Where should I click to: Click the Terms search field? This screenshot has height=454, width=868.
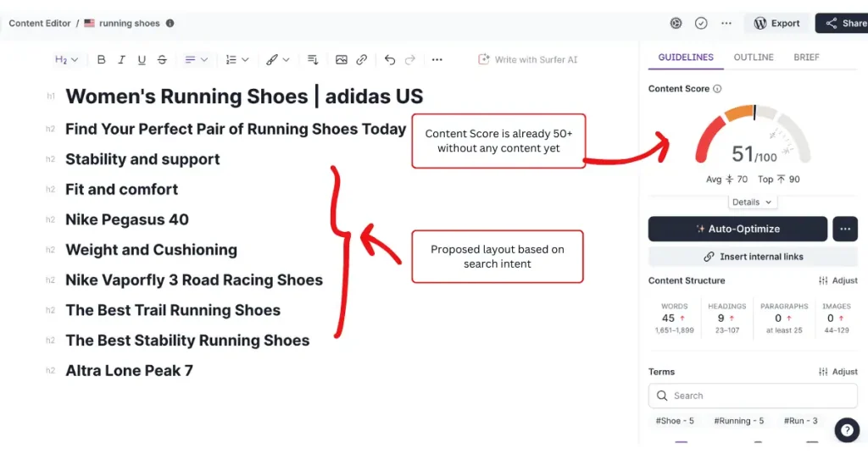click(x=753, y=396)
